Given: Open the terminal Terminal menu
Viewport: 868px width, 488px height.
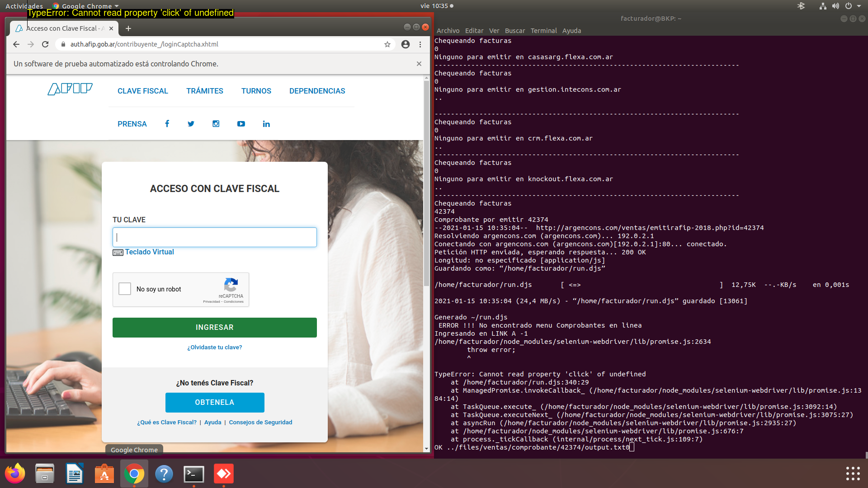Looking at the screenshot, I should 544,31.
